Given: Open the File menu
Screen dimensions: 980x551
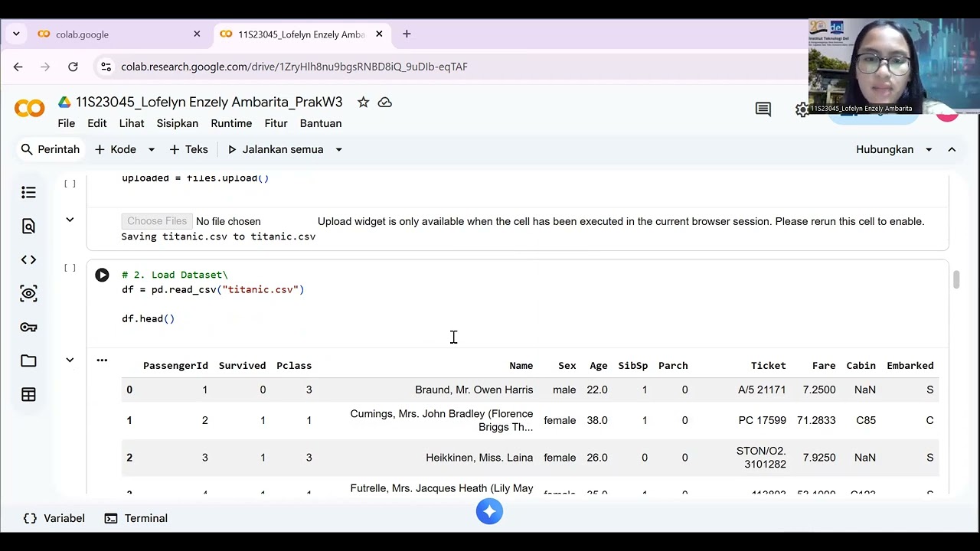Looking at the screenshot, I should click(x=67, y=123).
